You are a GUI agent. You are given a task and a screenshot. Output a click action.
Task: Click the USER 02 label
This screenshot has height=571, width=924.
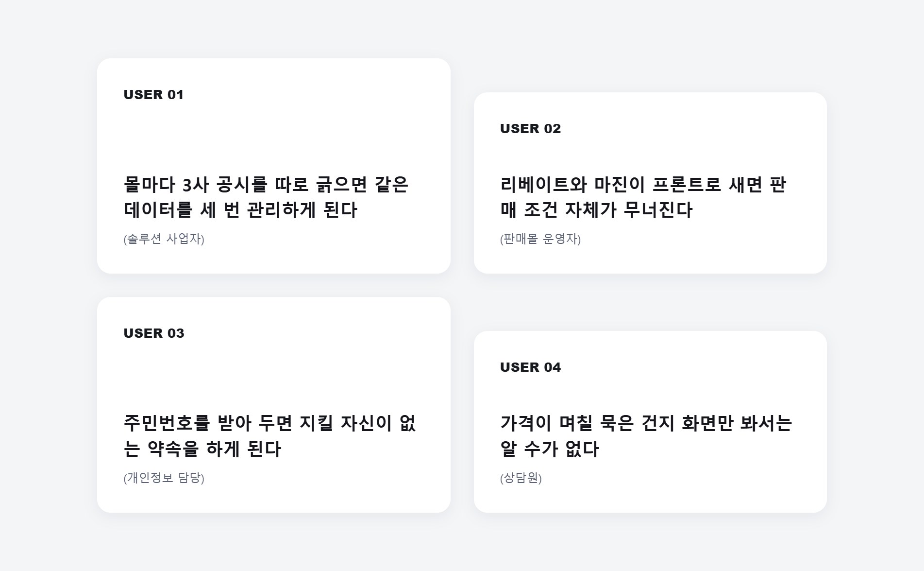coord(530,129)
